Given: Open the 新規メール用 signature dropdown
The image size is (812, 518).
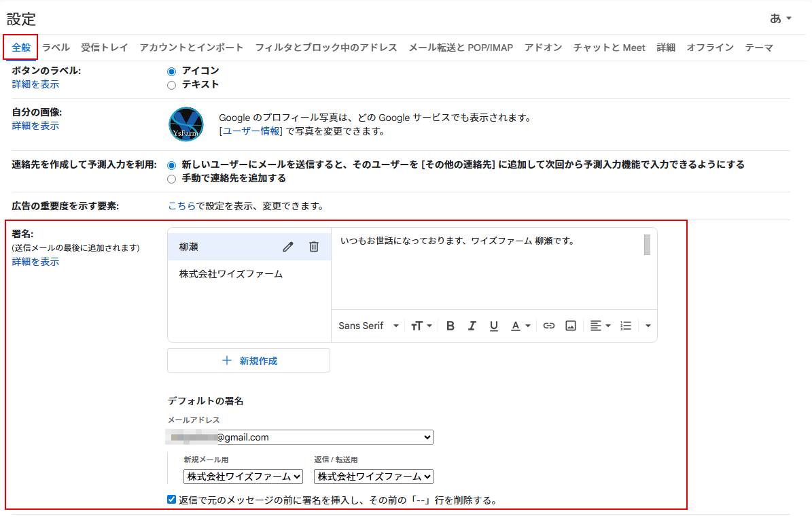Looking at the screenshot, I should [243, 477].
